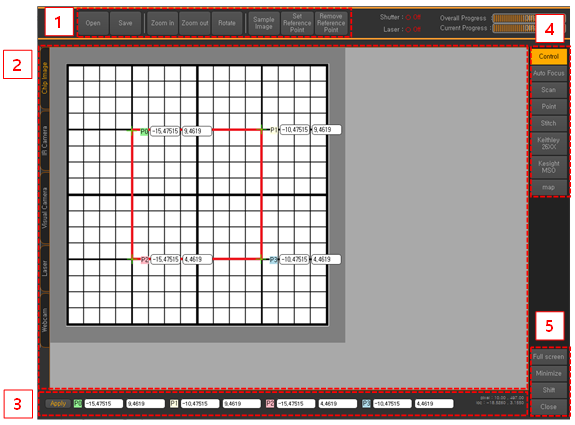The image size is (575, 425).
Task: Select the Webcam side tab
Action: [x=45, y=320]
